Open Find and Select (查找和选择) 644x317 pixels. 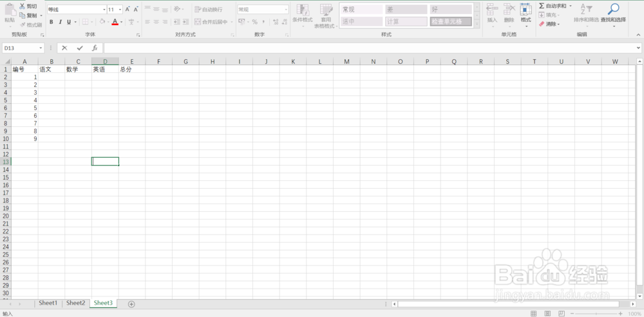coord(613,15)
